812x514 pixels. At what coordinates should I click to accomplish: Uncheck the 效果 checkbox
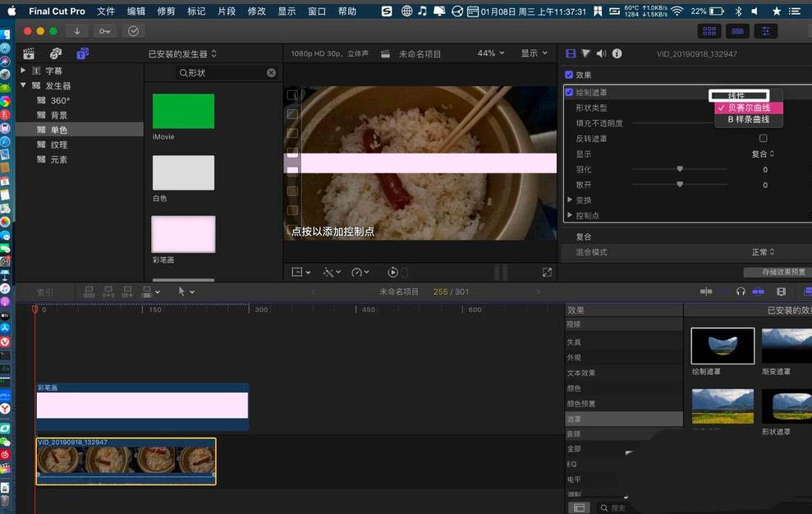pyautogui.click(x=569, y=75)
